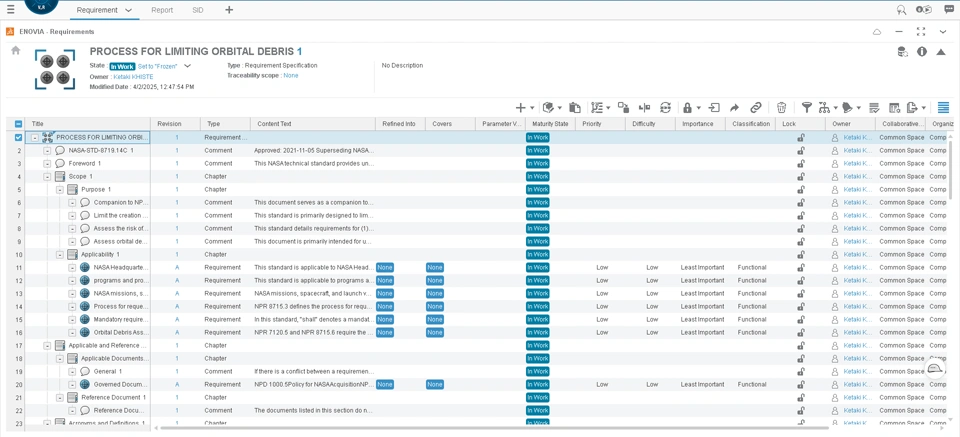Click the refresh/synchronize toolbar icon
The image size is (960, 437).
pos(666,108)
